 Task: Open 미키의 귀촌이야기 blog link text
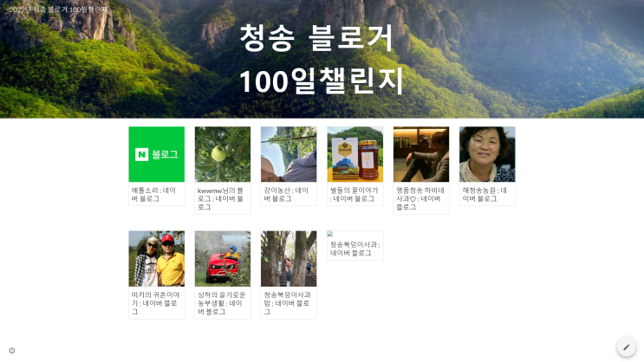[x=156, y=303]
